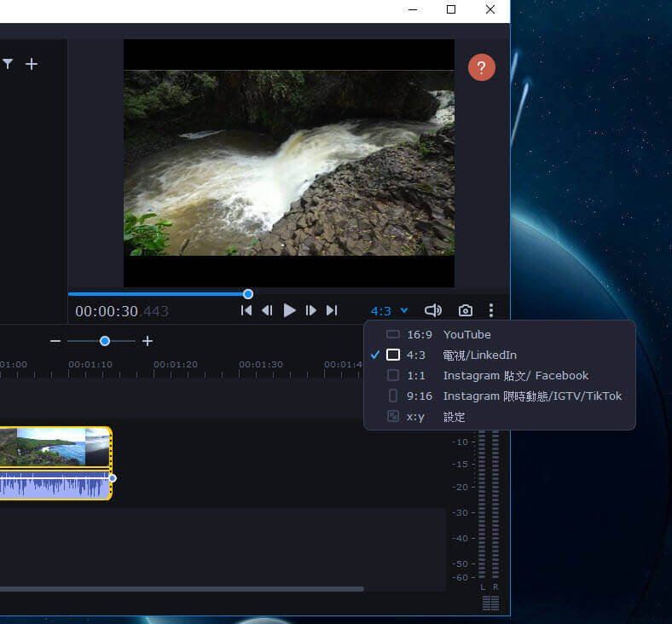672x624 pixels.
Task: Select 1:1 Instagram 貼文/ Facebook ratio
Action: pos(499,376)
